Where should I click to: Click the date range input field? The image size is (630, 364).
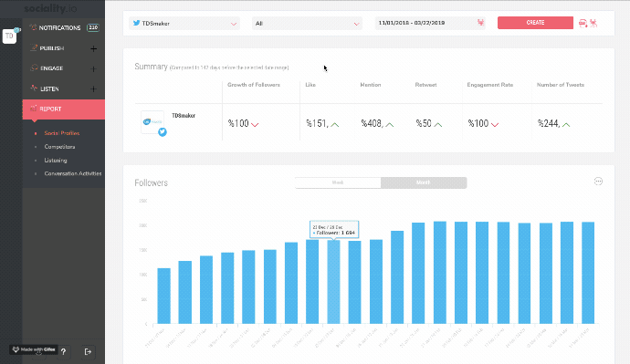click(x=430, y=23)
